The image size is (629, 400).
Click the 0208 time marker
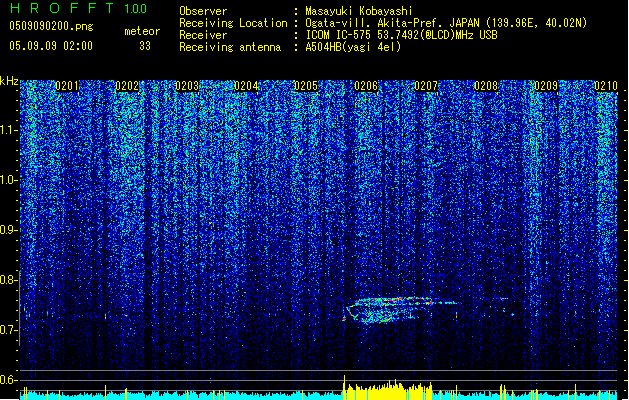[486, 86]
